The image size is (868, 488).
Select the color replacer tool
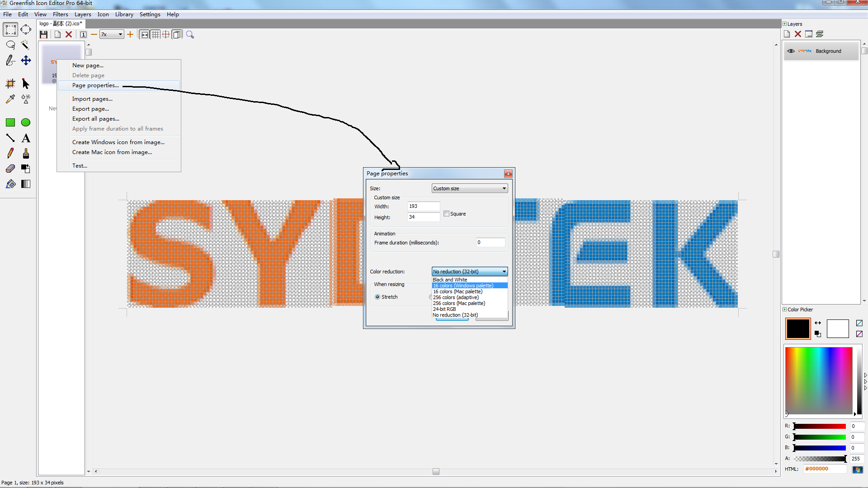pos(26,169)
